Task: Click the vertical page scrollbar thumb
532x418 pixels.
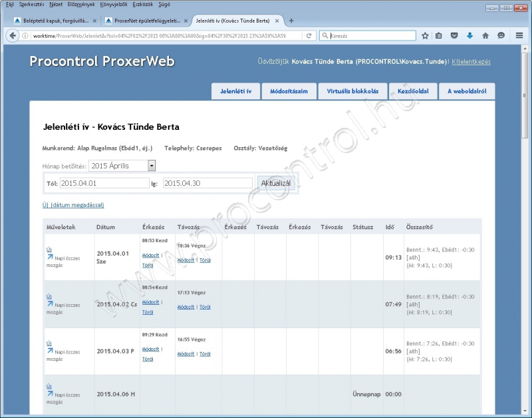Action: [x=525, y=95]
